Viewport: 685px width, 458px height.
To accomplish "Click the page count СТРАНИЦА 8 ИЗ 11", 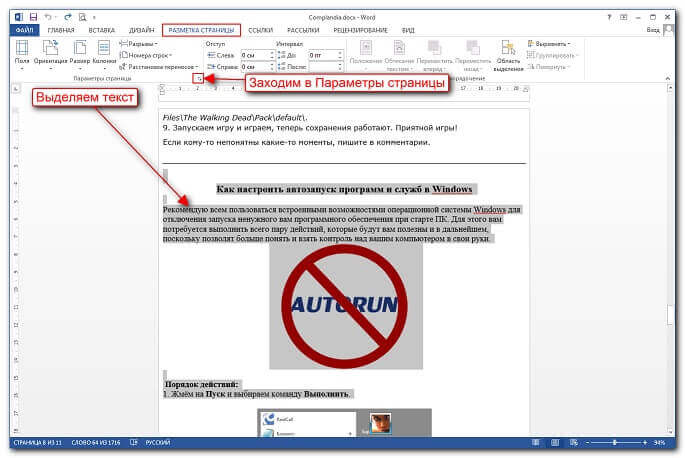I will point(38,443).
